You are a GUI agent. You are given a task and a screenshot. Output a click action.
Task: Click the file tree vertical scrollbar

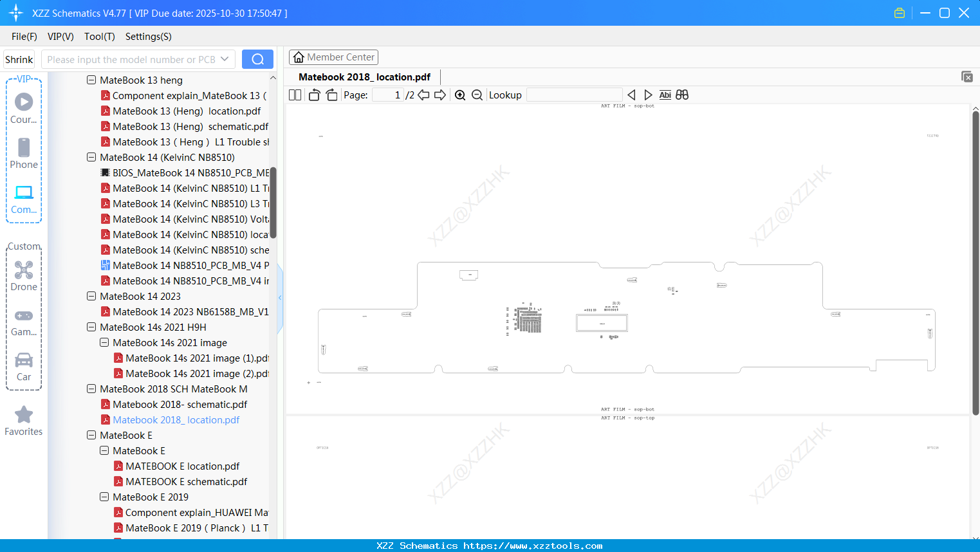(x=273, y=203)
